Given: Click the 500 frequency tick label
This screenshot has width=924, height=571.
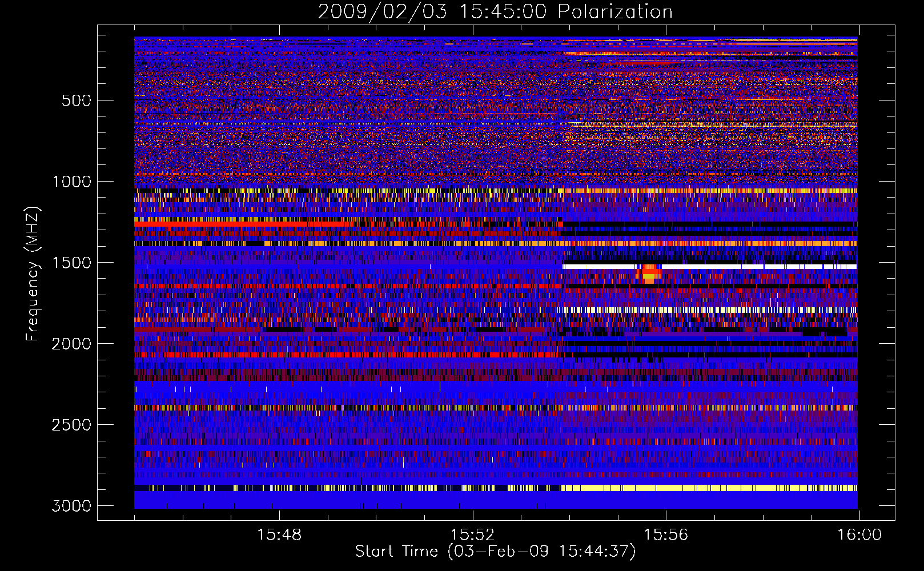Looking at the screenshot, I should pos(77,100).
